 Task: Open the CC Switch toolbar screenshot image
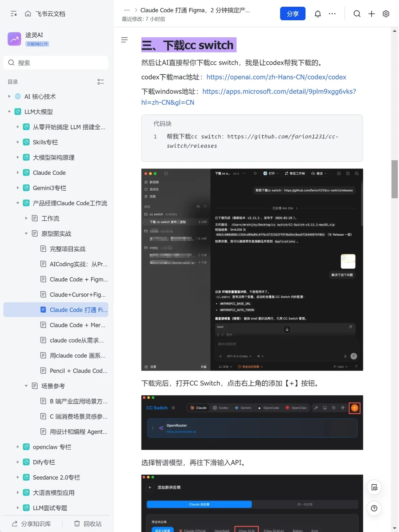click(x=252, y=423)
